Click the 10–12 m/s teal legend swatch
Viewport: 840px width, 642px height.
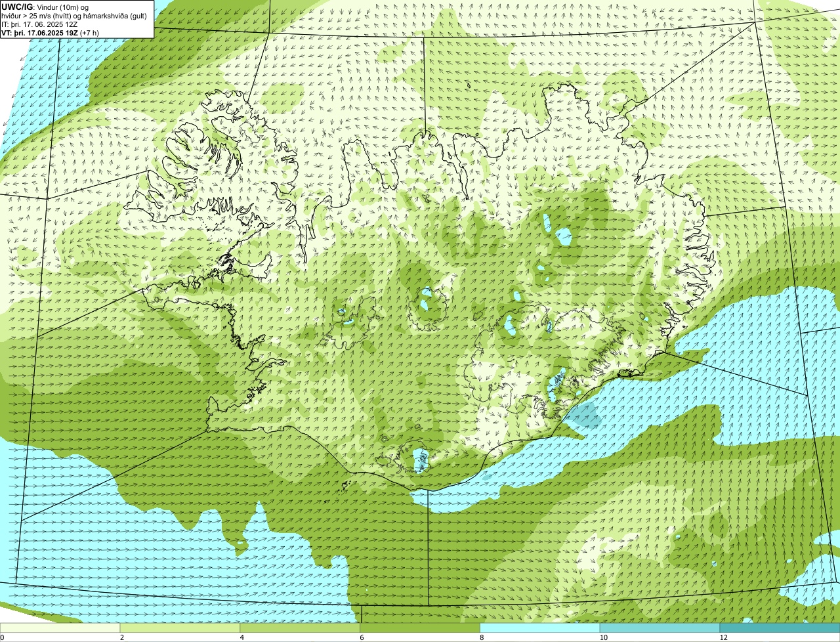point(660,628)
